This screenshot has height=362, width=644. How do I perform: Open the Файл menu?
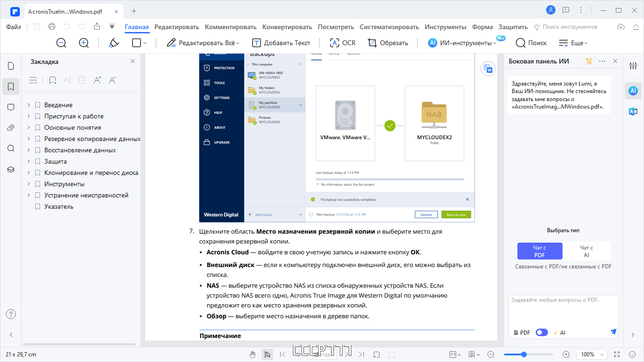(x=14, y=27)
